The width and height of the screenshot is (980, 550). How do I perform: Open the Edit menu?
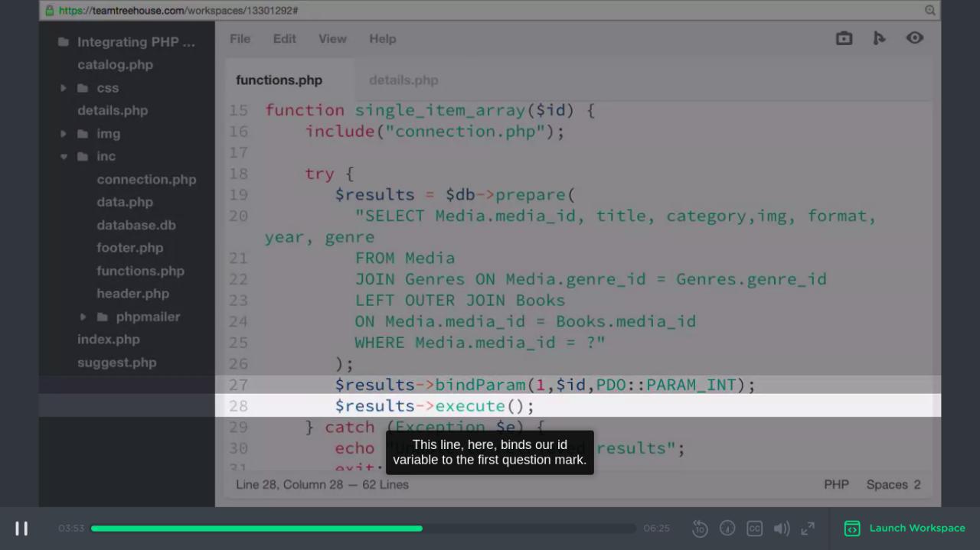285,39
